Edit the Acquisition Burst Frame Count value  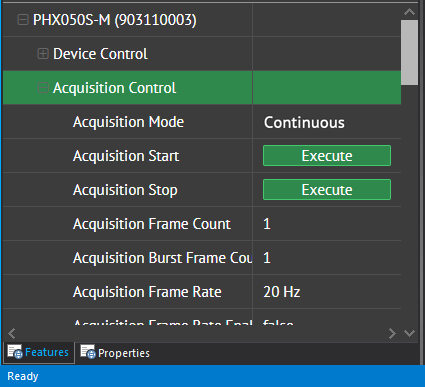(327, 258)
